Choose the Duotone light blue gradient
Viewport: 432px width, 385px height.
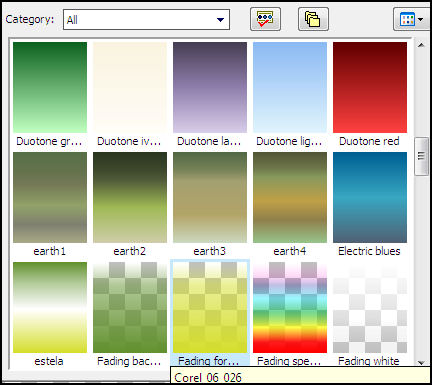tap(290, 87)
